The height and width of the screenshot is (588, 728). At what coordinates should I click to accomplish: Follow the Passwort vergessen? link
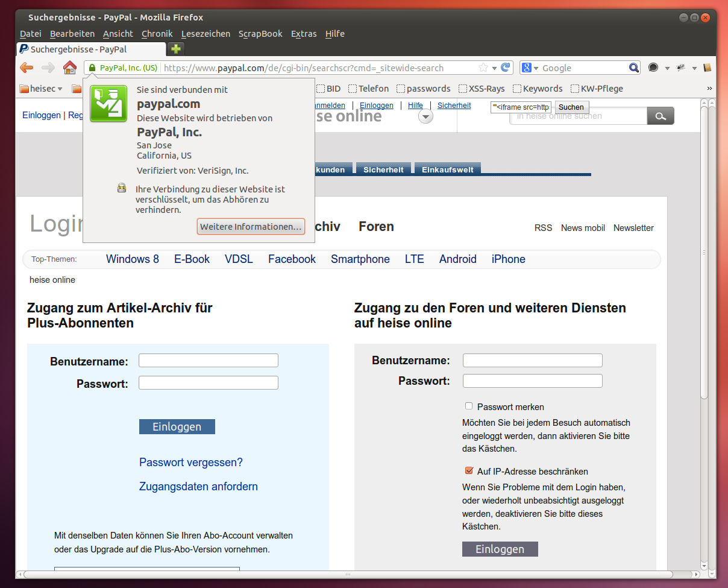[191, 463]
